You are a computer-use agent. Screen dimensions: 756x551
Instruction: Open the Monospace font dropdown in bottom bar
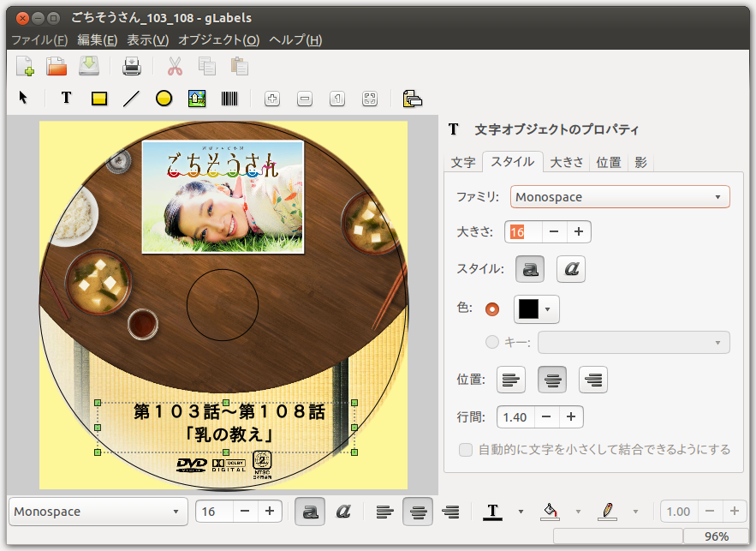[98, 512]
